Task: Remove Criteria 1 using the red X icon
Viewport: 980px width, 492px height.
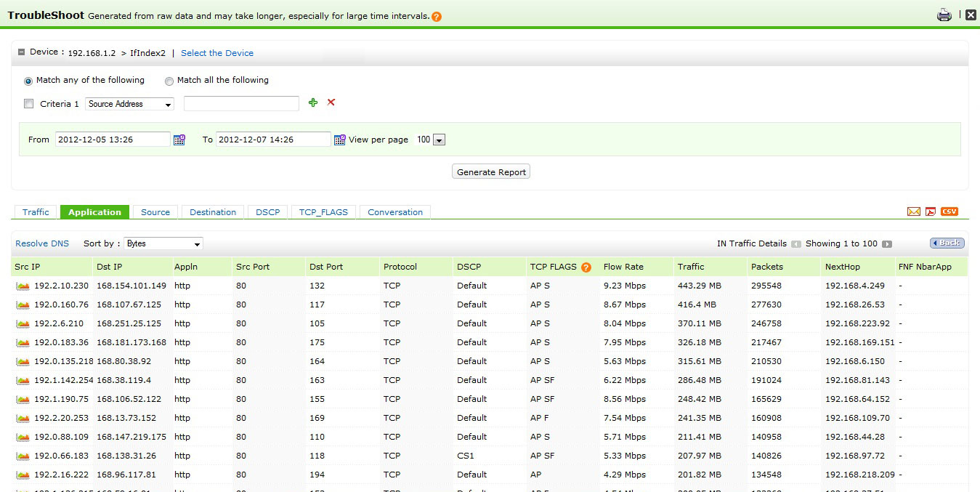Action: click(331, 103)
